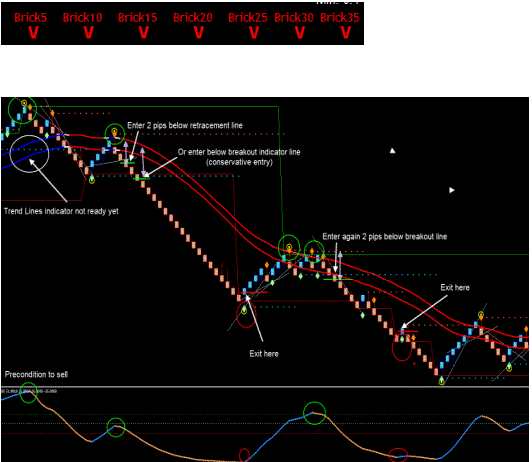532x462 pixels.
Task: Click the white right-pointing triangle marker on chart
Action: tap(452, 190)
